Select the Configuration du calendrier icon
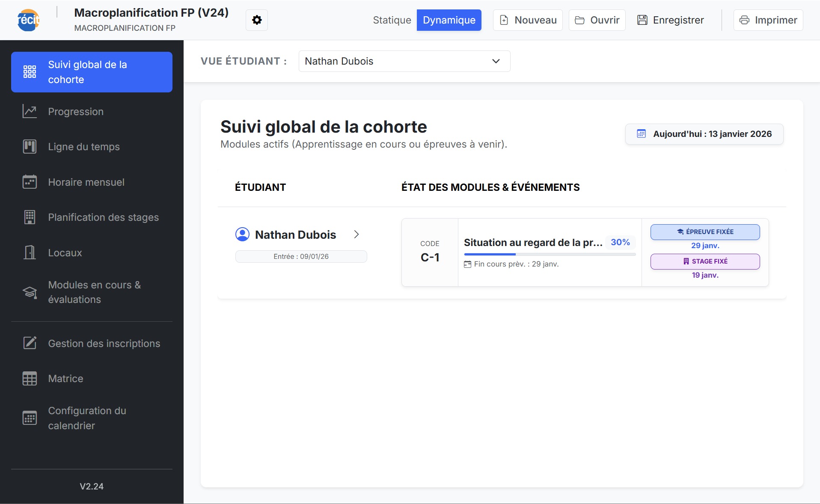 pos(29,418)
